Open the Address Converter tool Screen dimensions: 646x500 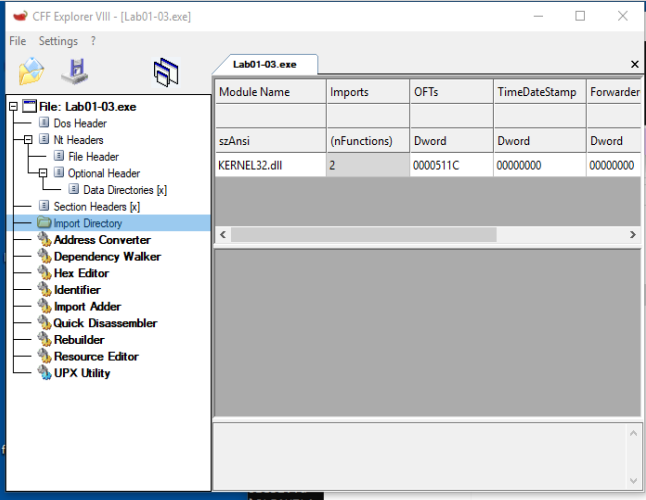pyautogui.click(x=102, y=240)
